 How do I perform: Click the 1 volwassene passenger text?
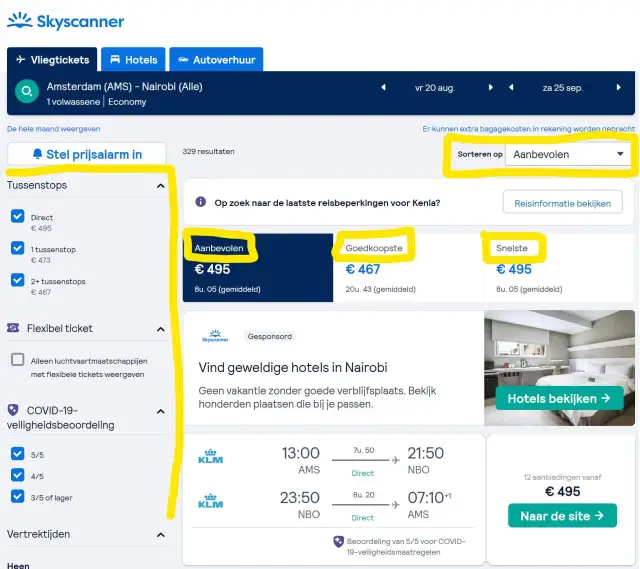pyautogui.click(x=73, y=102)
